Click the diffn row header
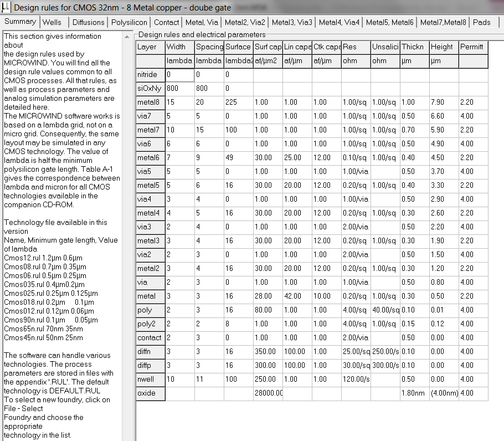 point(151,351)
